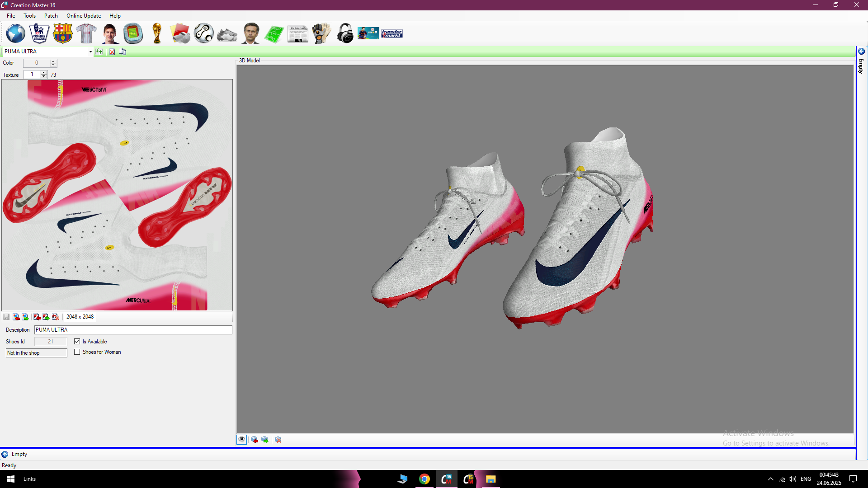Image resolution: width=868 pixels, height=488 pixels.
Task: Open the boots editor icon
Action: (227, 34)
